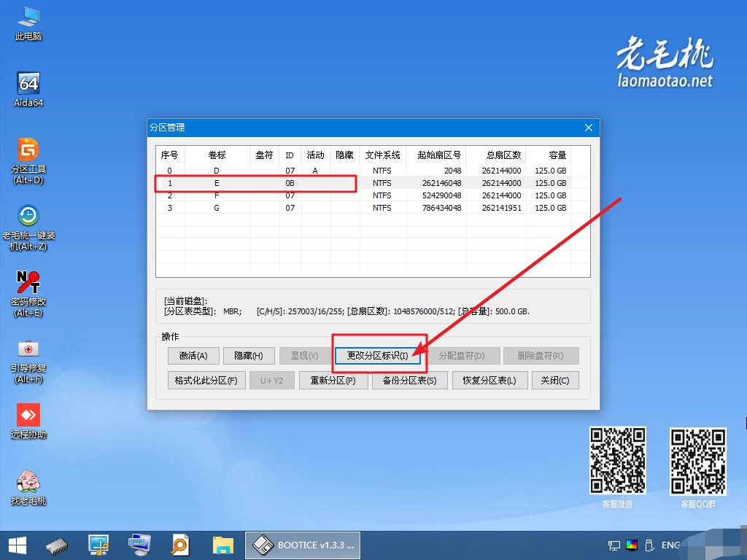Image resolution: width=747 pixels, height=560 pixels.
Task: Open File Explorer folder in taskbar
Action: point(222,545)
